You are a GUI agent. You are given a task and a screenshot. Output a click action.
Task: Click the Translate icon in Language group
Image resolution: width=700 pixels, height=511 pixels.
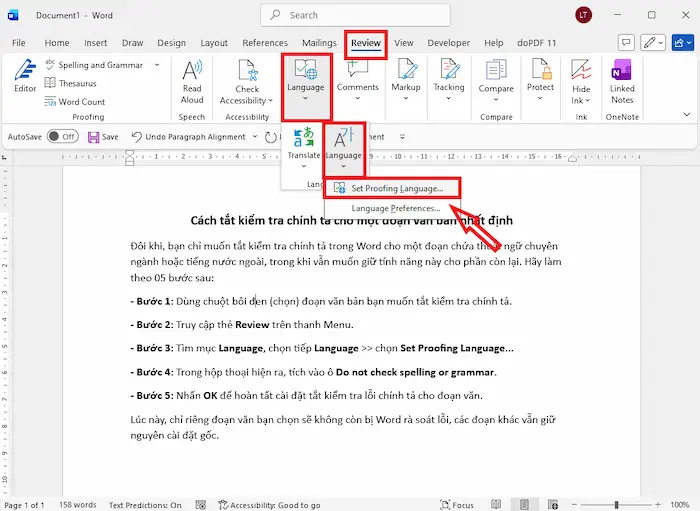[303, 143]
